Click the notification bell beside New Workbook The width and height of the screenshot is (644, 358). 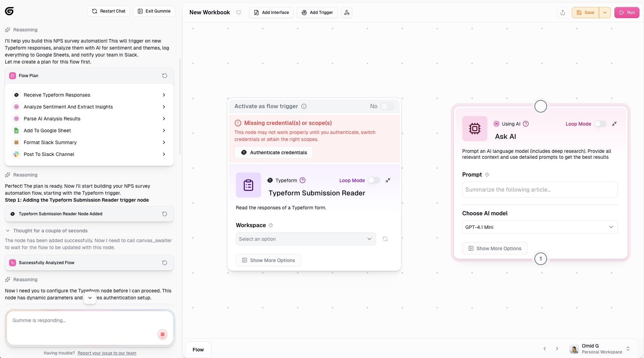(239, 12)
